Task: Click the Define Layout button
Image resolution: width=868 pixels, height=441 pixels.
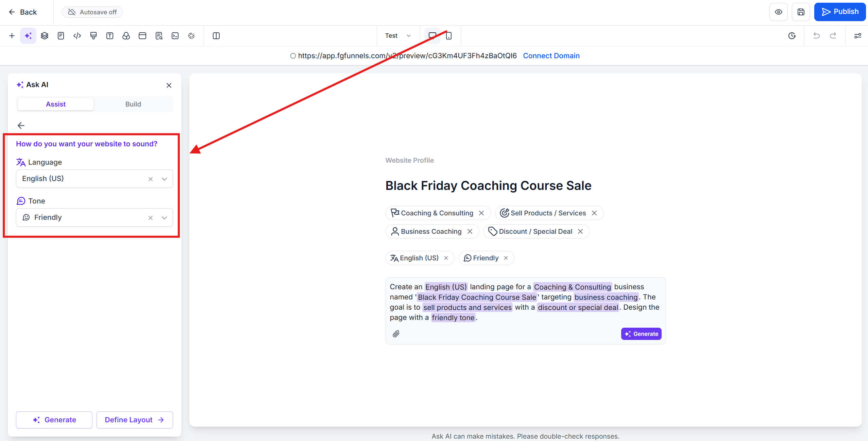Action: 135,420
